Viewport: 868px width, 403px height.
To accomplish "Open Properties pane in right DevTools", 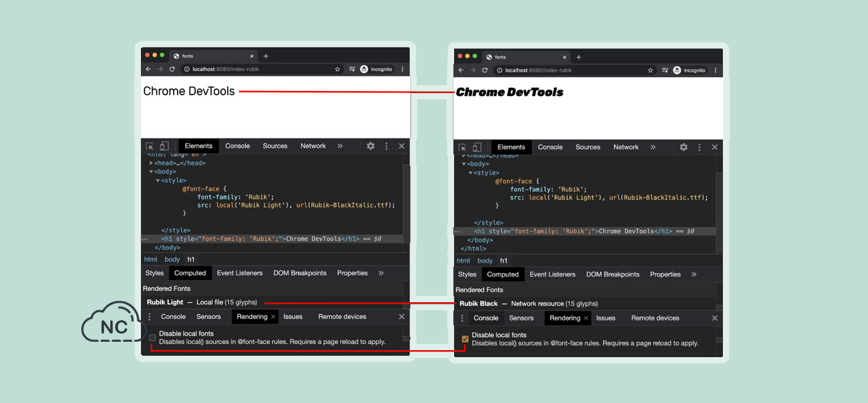I will pos(665,274).
